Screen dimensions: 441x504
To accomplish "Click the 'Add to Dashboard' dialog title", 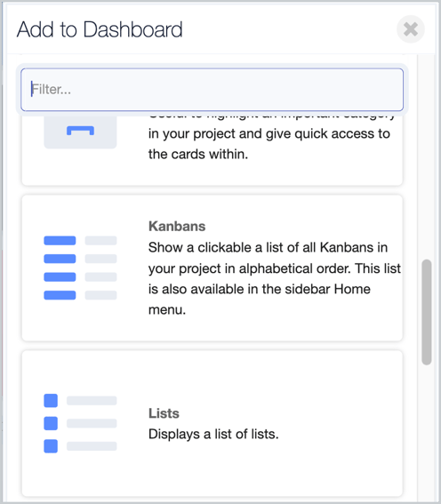I will pyautogui.click(x=100, y=29).
